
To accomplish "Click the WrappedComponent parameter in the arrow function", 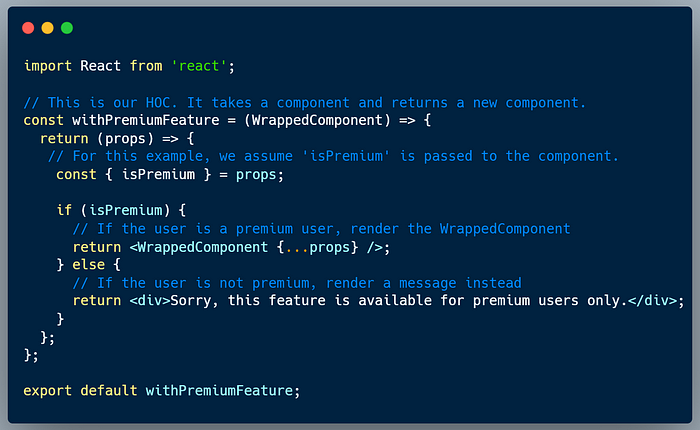I will click(317, 121).
